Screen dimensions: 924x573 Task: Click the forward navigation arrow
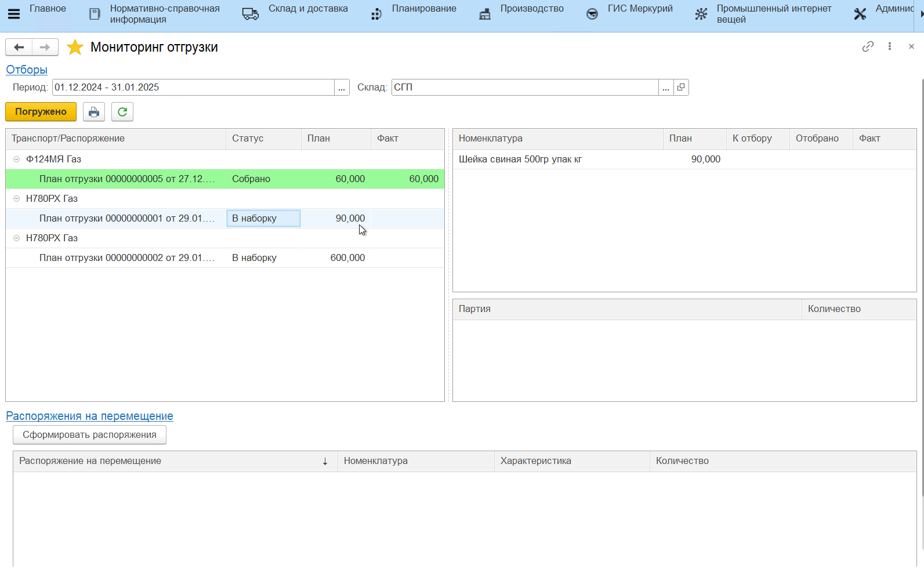(45, 47)
